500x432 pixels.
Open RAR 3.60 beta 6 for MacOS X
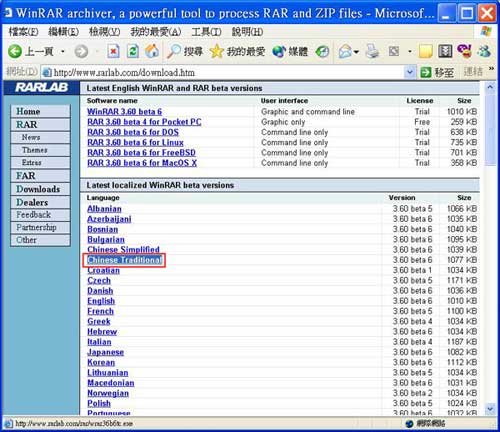(142, 163)
